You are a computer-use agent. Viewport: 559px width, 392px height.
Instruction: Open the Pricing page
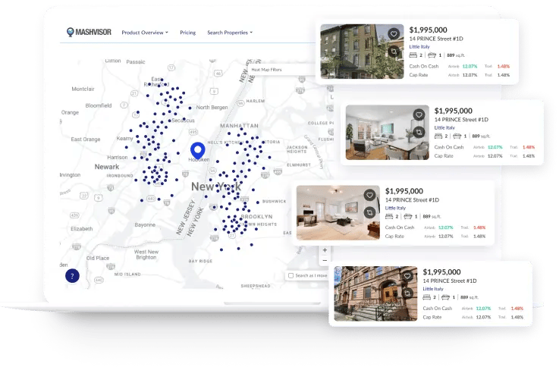coord(187,33)
